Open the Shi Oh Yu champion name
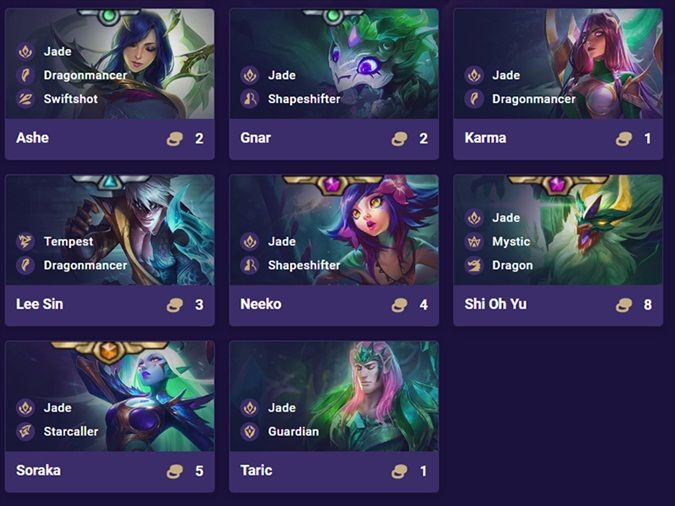Screen dimensions: 675x506 coord(495,304)
